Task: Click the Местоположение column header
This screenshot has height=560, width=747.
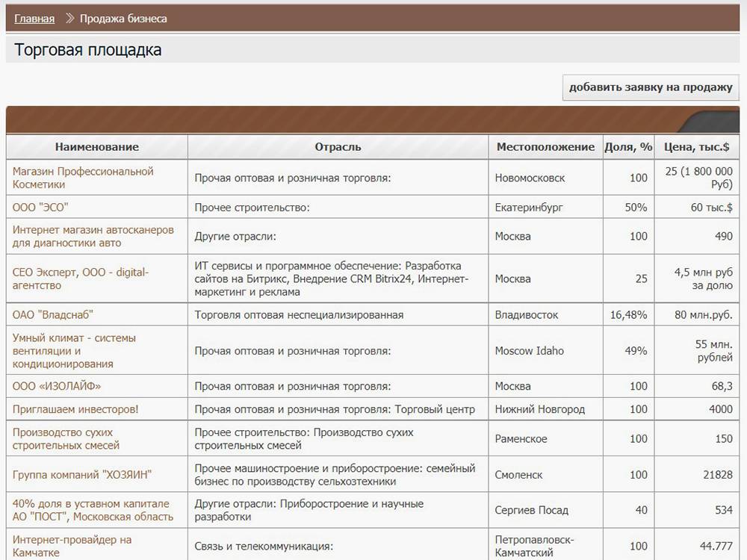Action: coord(545,146)
